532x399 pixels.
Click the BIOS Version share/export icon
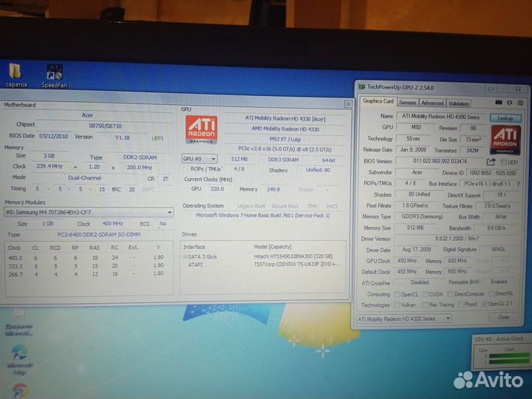(491, 162)
